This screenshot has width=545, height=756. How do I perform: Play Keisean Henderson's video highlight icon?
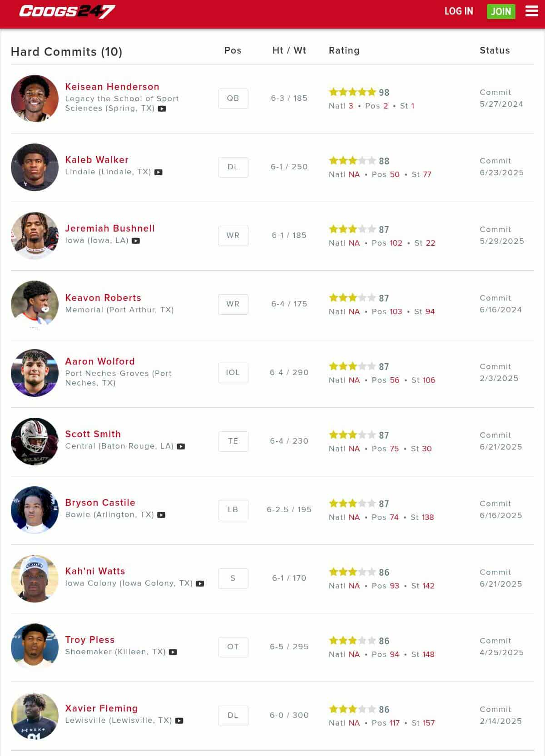pos(162,109)
